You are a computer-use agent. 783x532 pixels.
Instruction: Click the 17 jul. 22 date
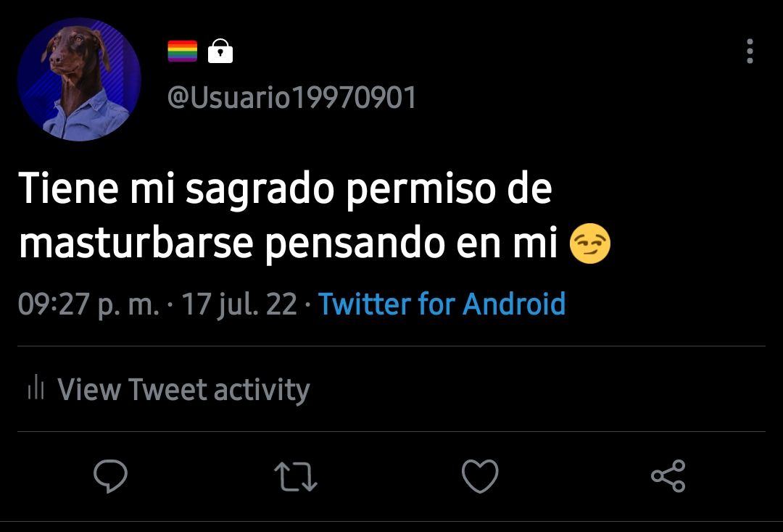(x=239, y=304)
